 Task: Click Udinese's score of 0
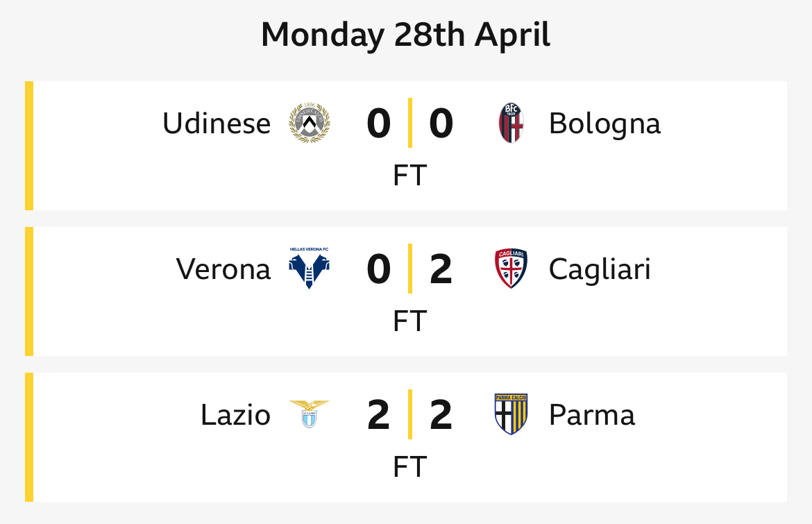378,124
